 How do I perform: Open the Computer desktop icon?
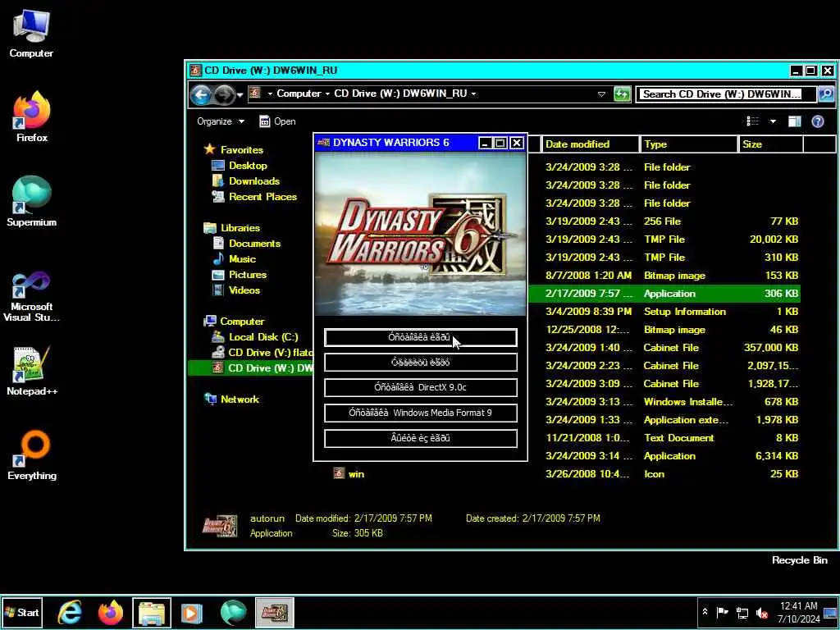click(x=31, y=33)
